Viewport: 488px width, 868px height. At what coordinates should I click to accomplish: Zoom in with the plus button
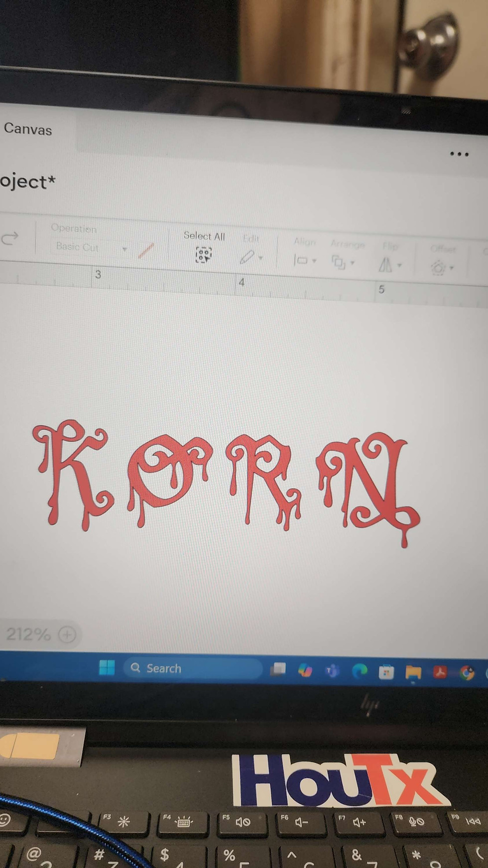pyautogui.click(x=67, y=634)
